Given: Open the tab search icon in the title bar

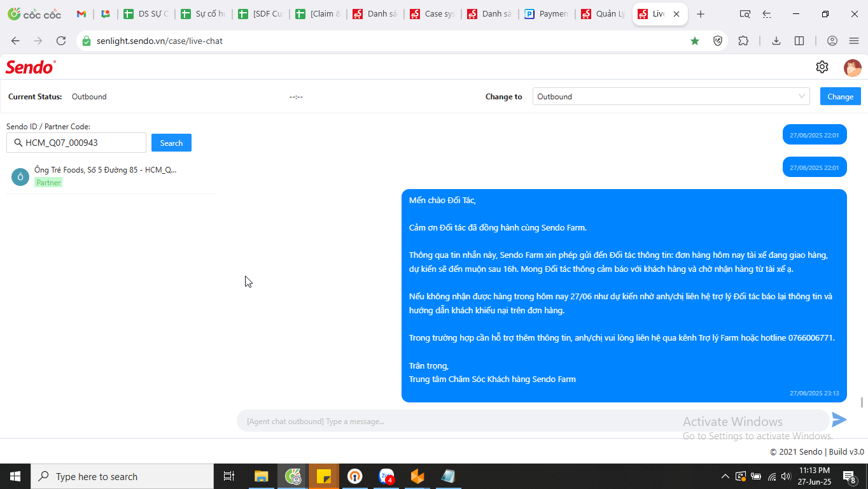Looking at the screenshot, I should [745, 14].
